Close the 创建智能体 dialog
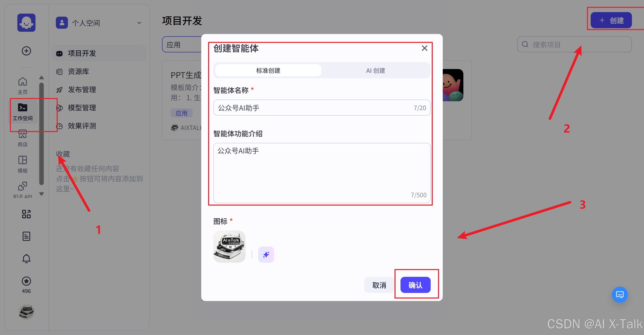This screenshot has height=335, width=644. point(424,48)
